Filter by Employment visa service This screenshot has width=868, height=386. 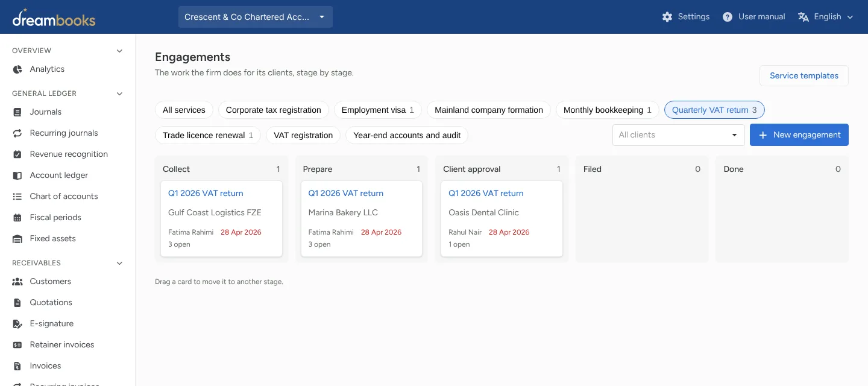[378, 110]
